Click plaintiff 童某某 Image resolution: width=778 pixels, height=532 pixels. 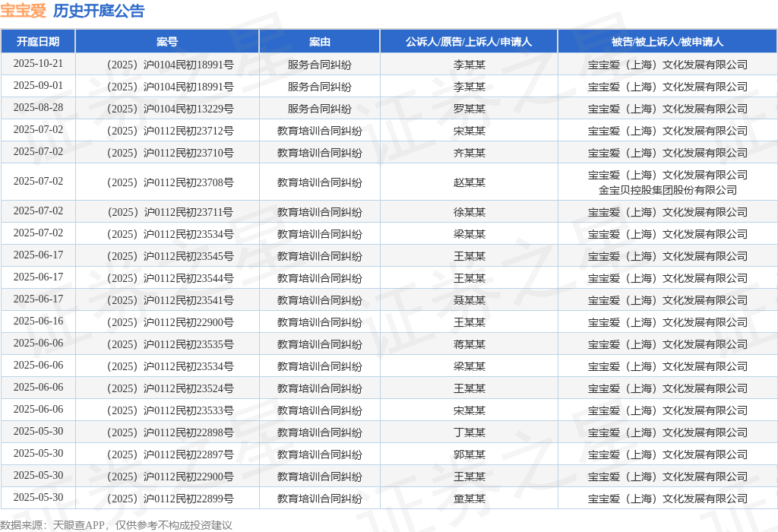(469, 499)
